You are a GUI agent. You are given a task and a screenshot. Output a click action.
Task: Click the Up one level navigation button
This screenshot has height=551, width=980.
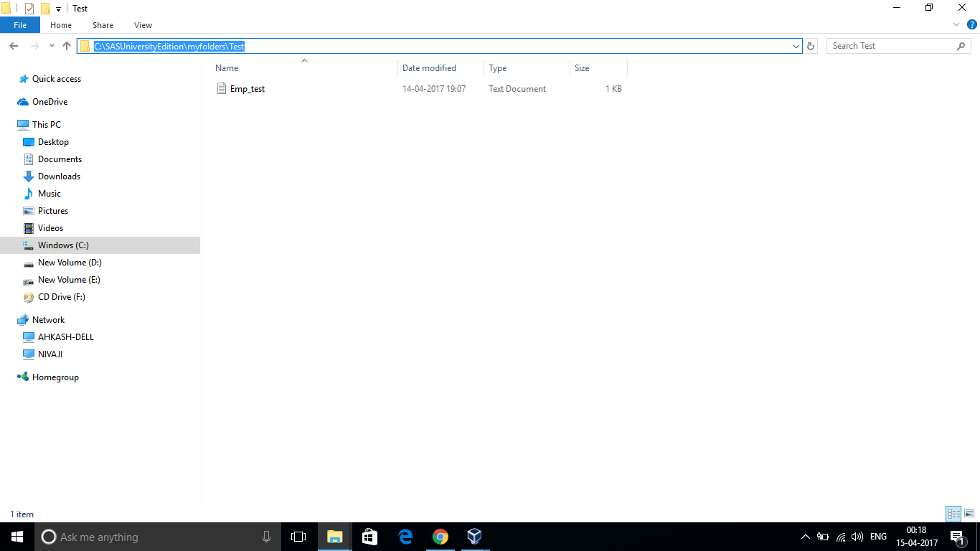click(x=66, y=45)
